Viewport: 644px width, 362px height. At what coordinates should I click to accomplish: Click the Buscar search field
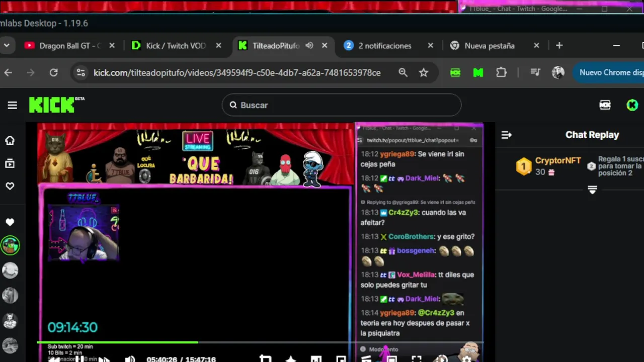342,105
